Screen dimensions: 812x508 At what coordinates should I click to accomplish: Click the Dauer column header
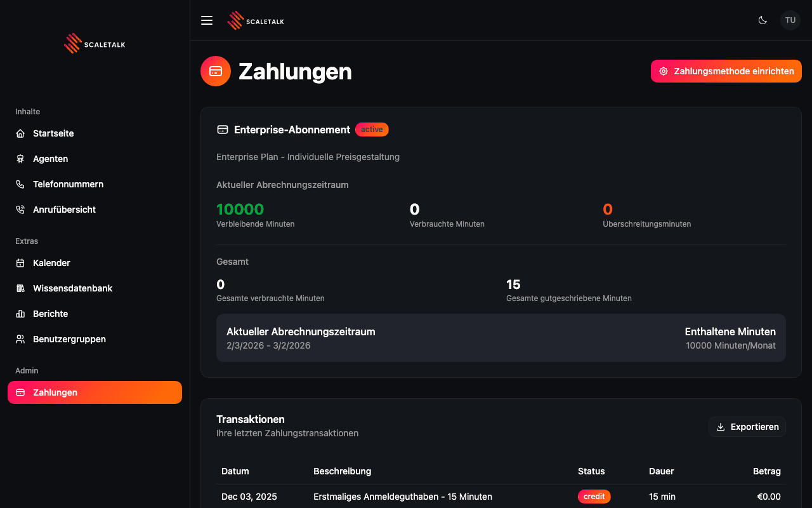[662, 471]
